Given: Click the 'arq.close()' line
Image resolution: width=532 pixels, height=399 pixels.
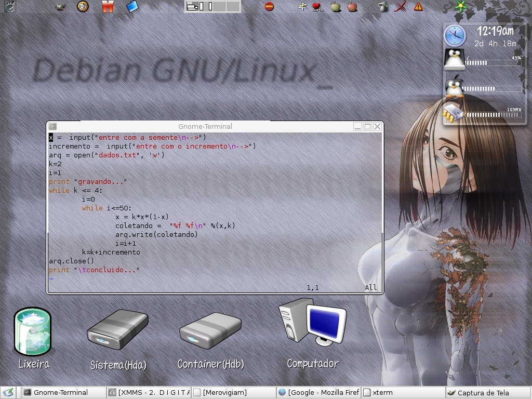Looking at the screenshot, I should point(71,261).
